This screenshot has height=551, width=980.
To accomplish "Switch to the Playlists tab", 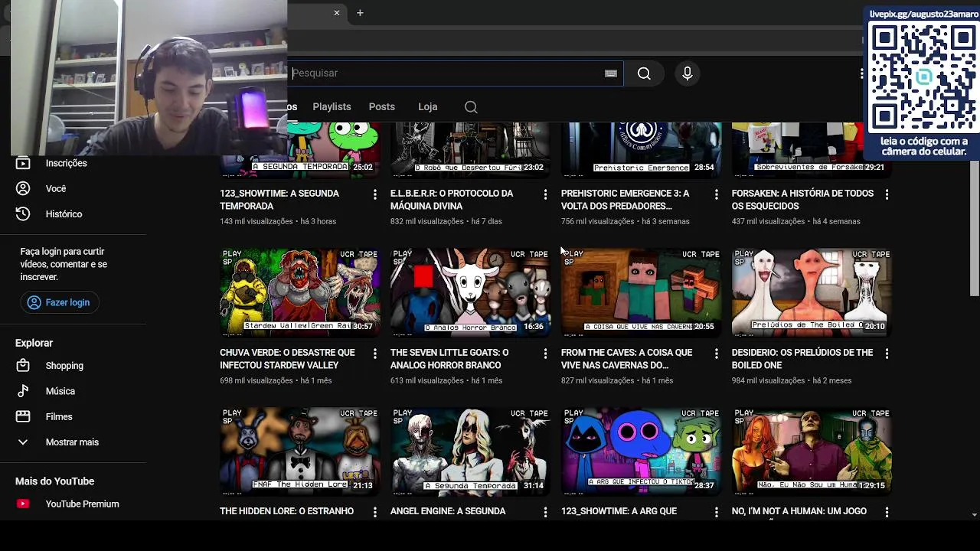I will point(332,107).
